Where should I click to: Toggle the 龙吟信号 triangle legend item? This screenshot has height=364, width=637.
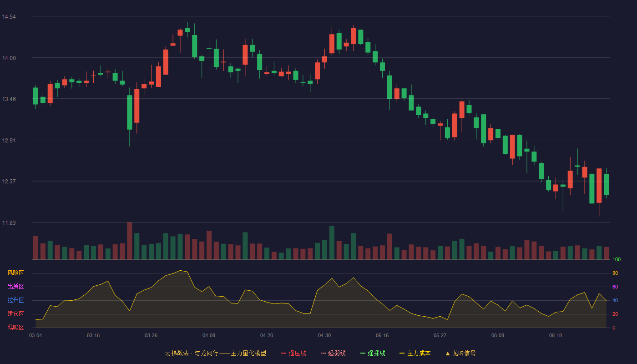[460, 353]
